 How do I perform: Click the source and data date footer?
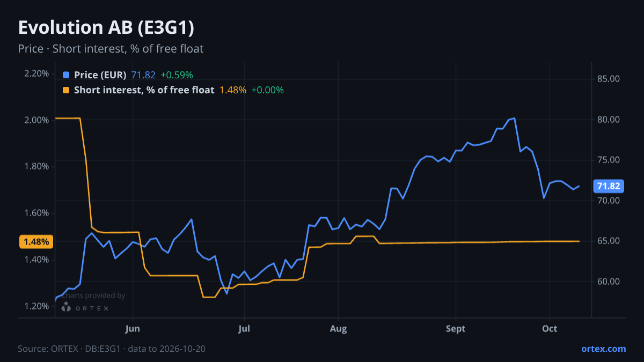112,349
